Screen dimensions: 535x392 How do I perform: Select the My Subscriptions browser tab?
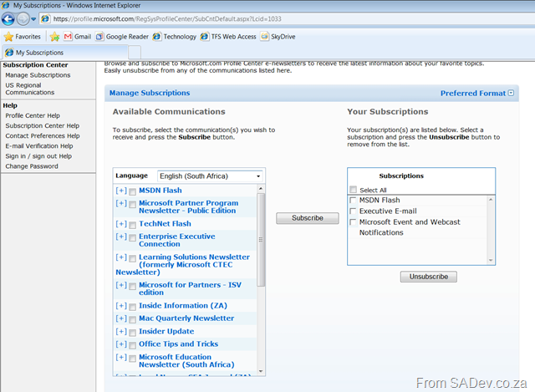pos(65,53)
